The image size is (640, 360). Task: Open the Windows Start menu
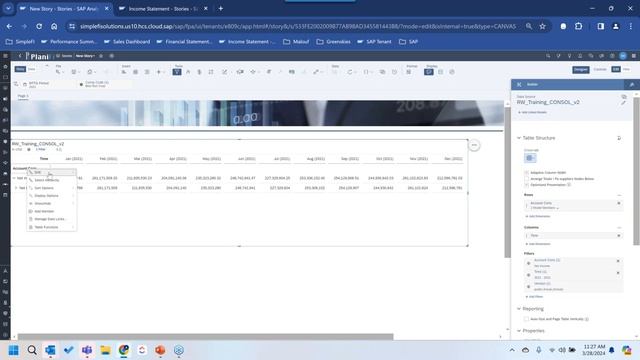click(13, 350)
